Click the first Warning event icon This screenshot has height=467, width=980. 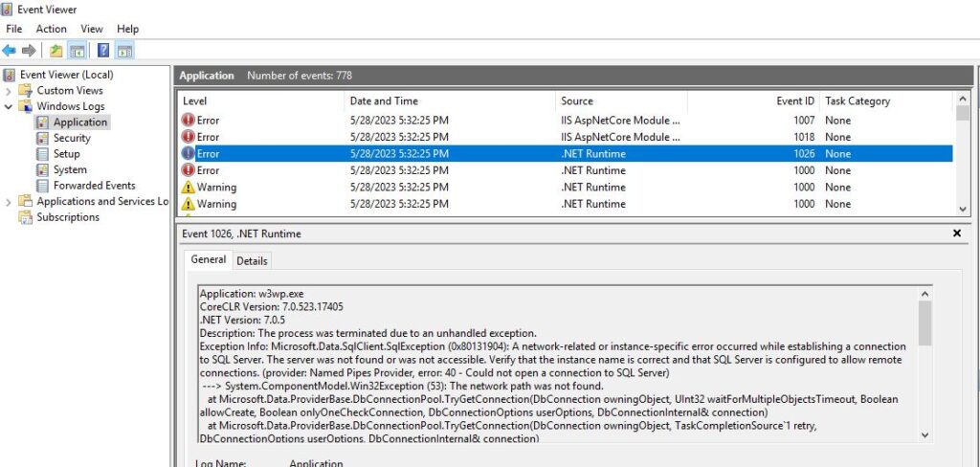pyautogui.click(x=189, y=188)
